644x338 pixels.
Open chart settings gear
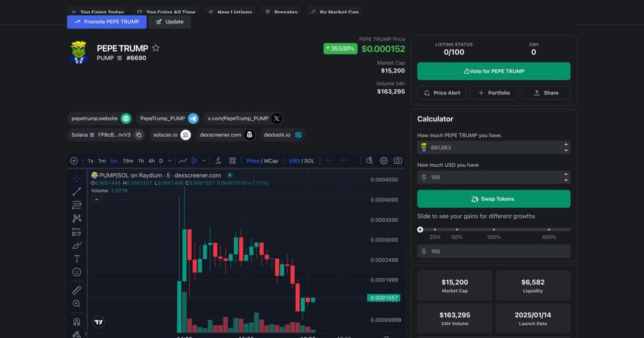coord(384,161)
